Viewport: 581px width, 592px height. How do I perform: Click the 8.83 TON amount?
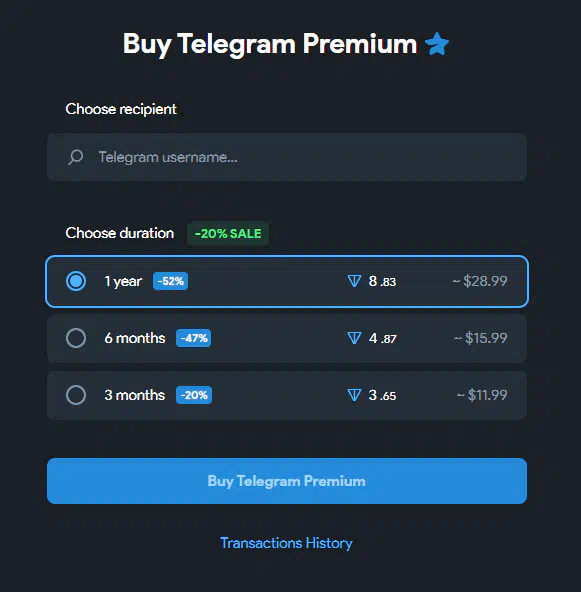click(382, 281)
